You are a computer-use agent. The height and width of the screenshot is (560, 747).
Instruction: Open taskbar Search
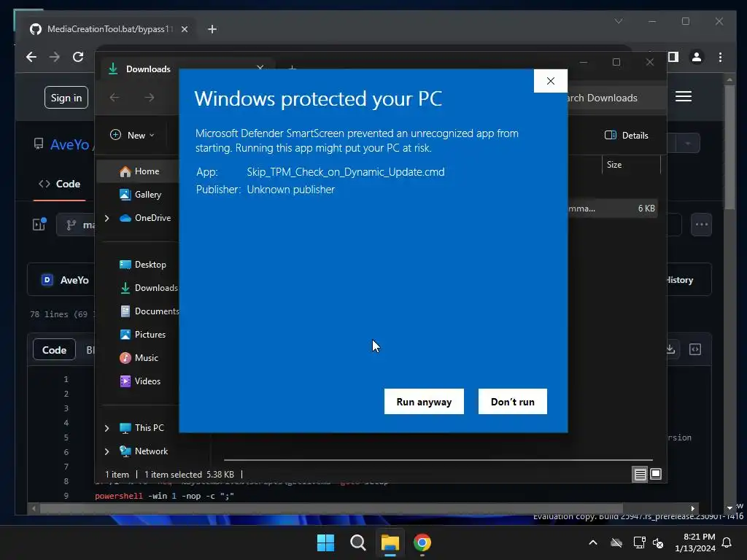357,542
